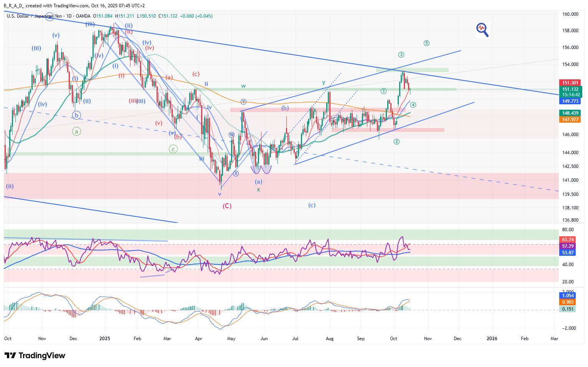Screen dimensions: 588x367
Task: Click the blue 149.773 price label
Action: pyautogui.click(x=570, y=101)
